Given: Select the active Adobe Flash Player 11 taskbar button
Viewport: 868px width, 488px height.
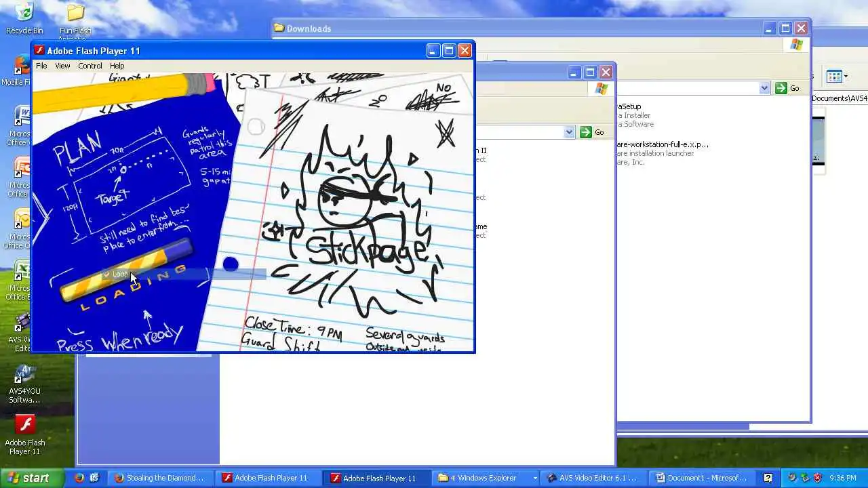Looking at the screenshot, I should coord(376,478).
